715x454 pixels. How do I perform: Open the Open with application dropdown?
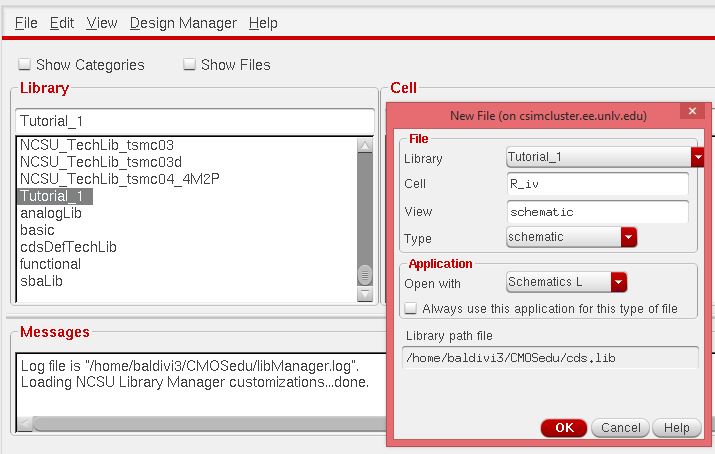(619, 282)
